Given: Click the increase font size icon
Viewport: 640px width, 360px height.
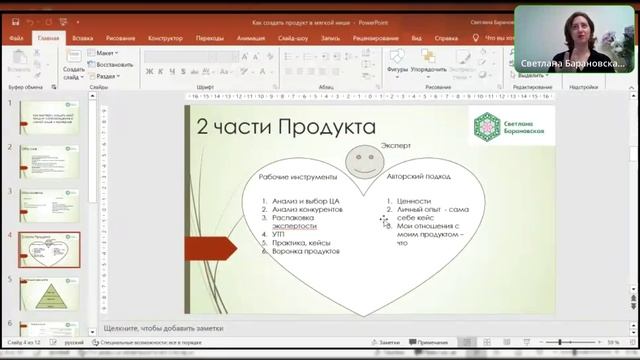Looking at the screenshot, I should click(245, 57).
